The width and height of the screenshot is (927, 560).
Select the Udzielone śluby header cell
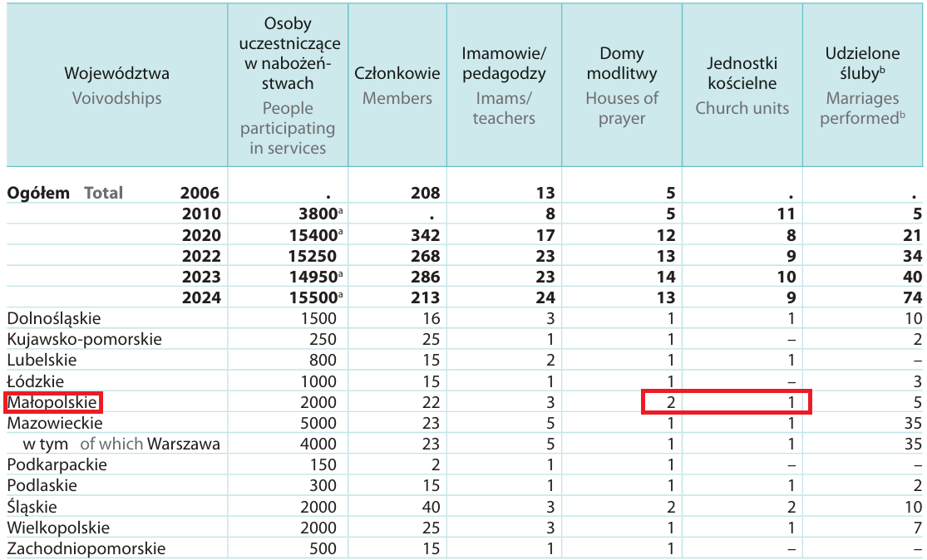862,85
